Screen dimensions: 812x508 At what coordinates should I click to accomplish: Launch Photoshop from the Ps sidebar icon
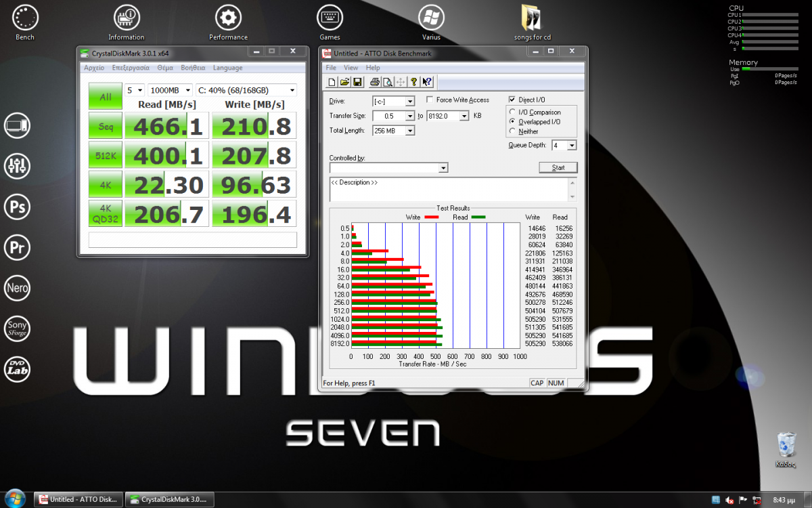[x=17, y=206]
